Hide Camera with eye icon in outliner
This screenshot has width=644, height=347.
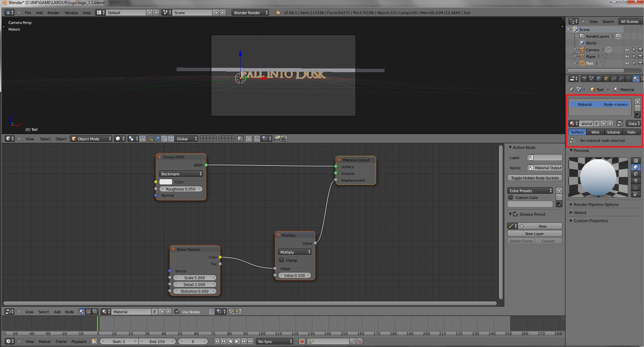[x=627, y=50]
